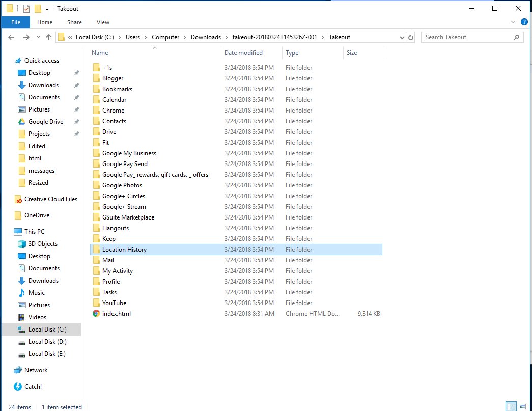Click the New folder quick access icon

[x=38, y=9]
